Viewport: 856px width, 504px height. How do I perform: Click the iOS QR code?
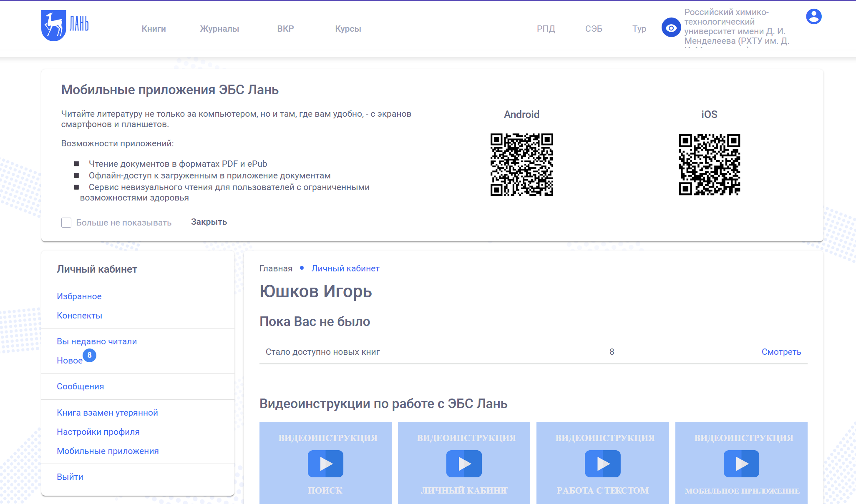709,165
